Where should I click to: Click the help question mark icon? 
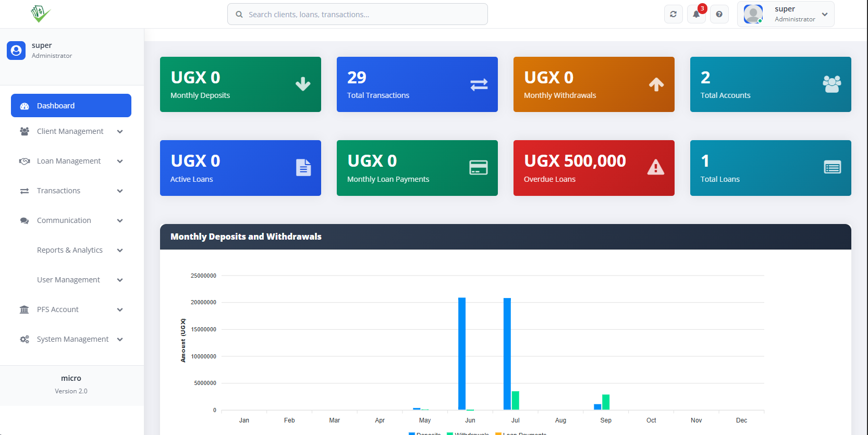pos(719,14)
